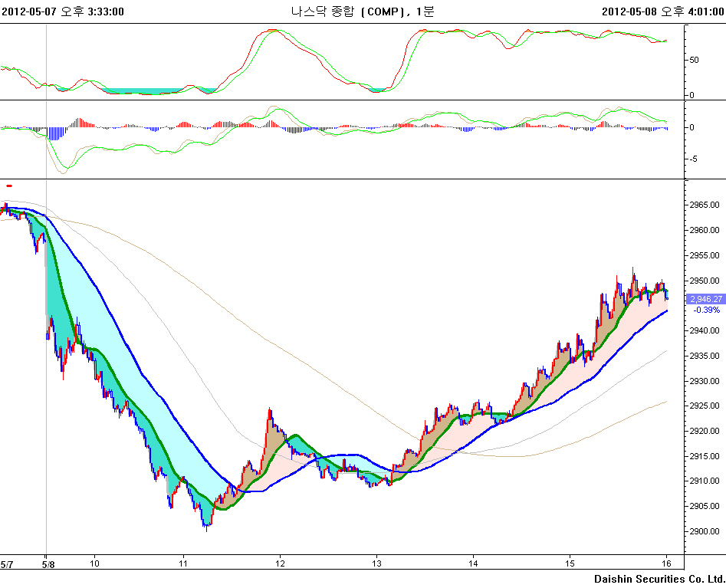Select the -0.39% change label

(x=705, y=310)
